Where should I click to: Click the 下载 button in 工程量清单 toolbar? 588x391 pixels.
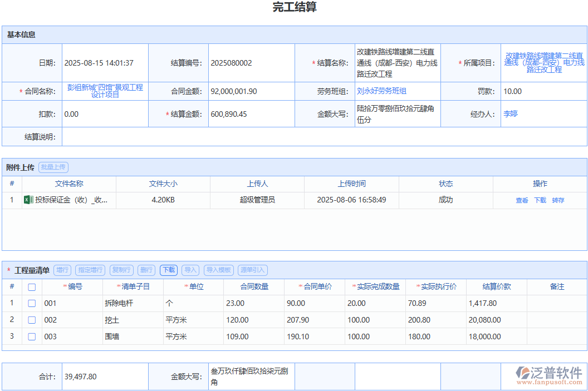[168, 270]
